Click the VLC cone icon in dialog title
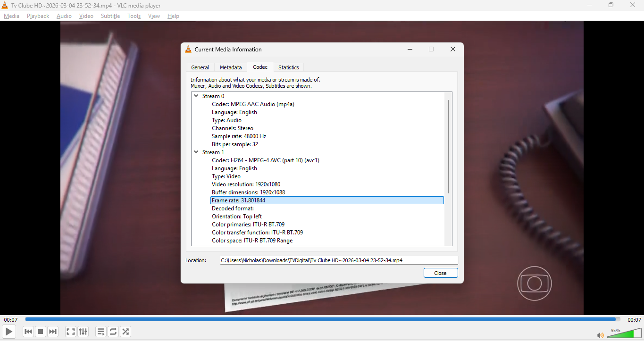This screenshot has width=644, height=341. 188,49
